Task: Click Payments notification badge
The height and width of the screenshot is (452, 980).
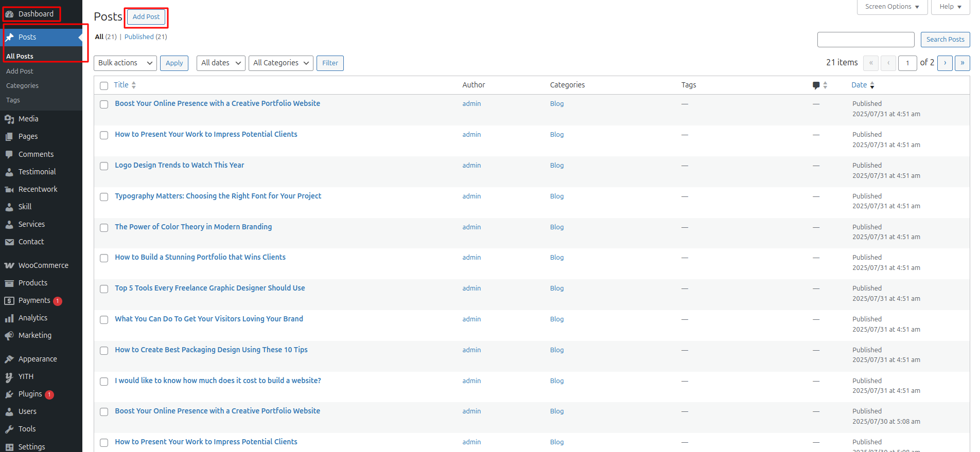Action: coord(58,301)
